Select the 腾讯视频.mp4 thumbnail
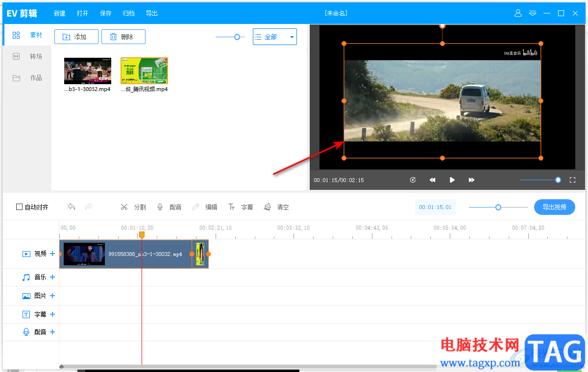Image resolution: width=588 pixels, height=372 pixels. [x=144, y=71]
